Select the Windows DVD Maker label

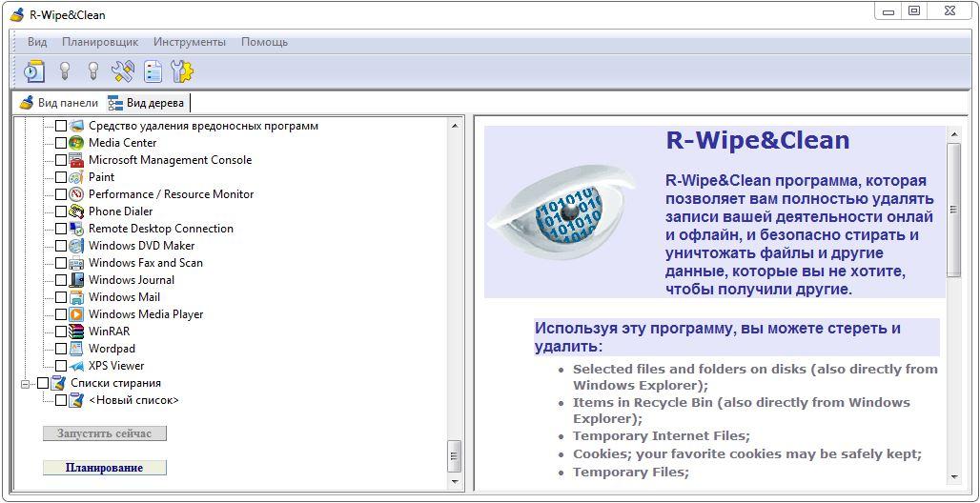coord(141,246)
